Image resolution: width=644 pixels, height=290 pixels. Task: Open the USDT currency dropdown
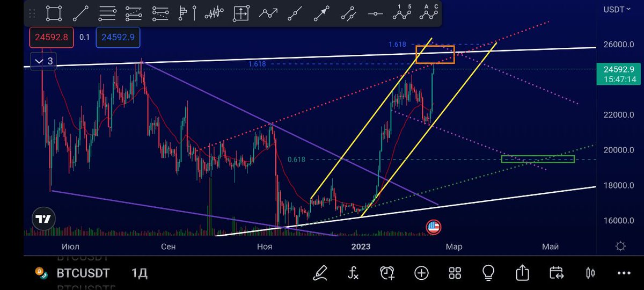[618, 10]
